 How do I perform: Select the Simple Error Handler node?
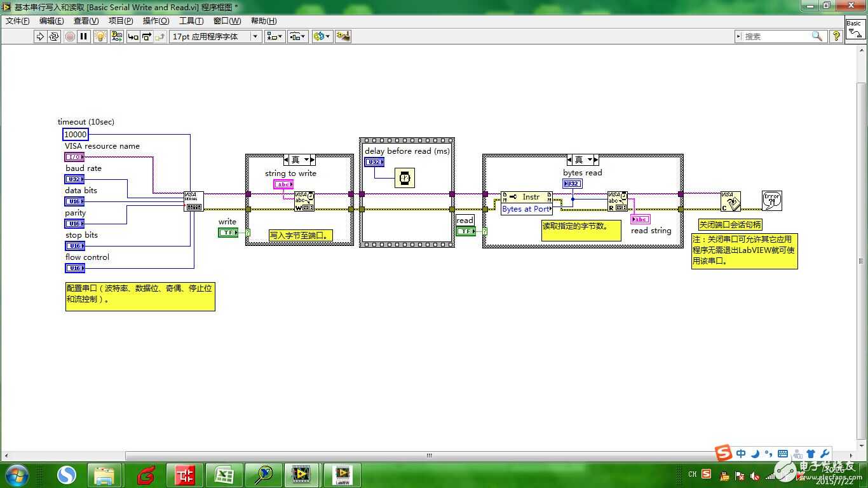click(772, 201)
